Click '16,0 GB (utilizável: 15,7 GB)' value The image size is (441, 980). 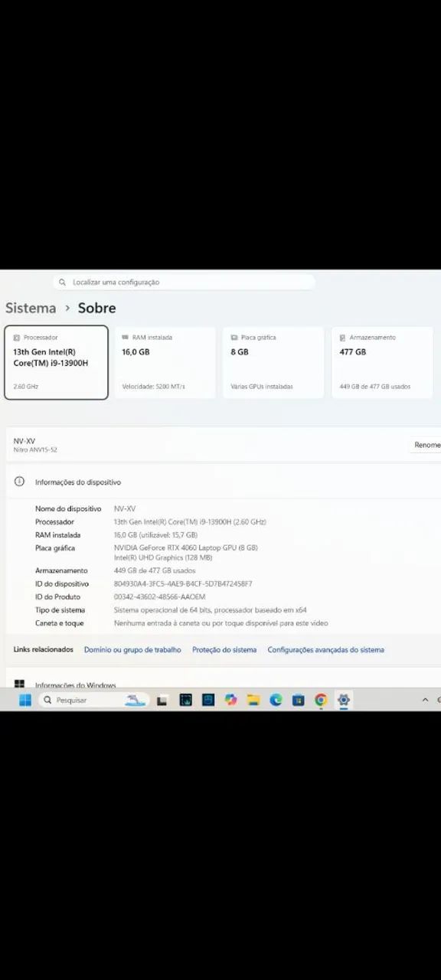click(x=155, y=535)
